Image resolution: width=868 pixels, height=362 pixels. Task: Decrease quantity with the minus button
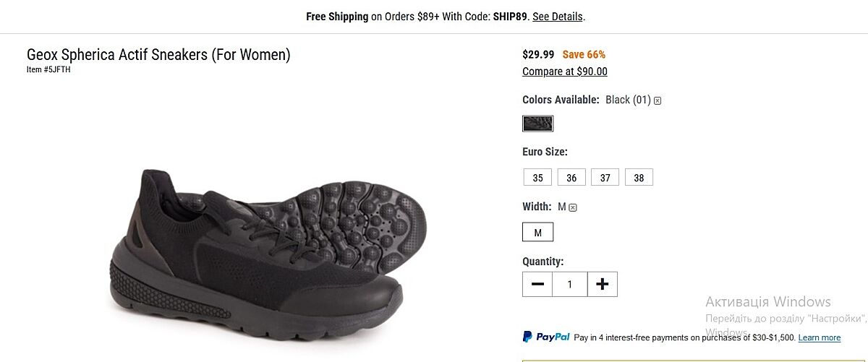pyautogui.click(x=537, y=285)
